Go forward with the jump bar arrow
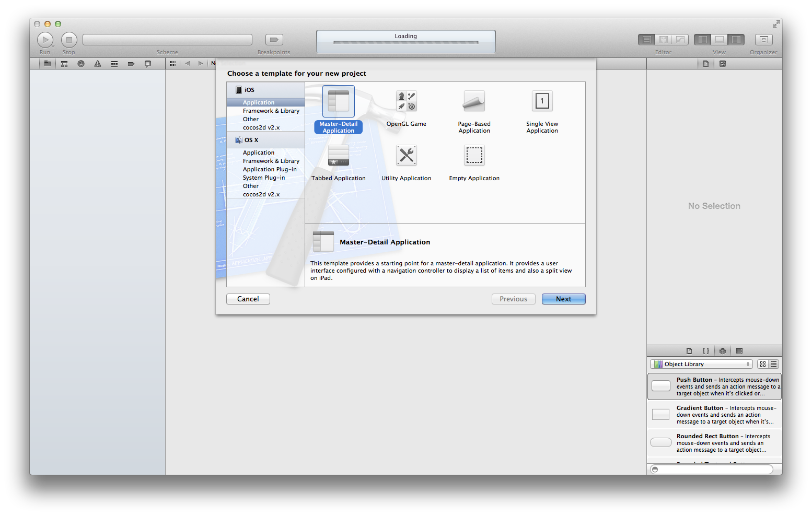 tap(201, 64)
